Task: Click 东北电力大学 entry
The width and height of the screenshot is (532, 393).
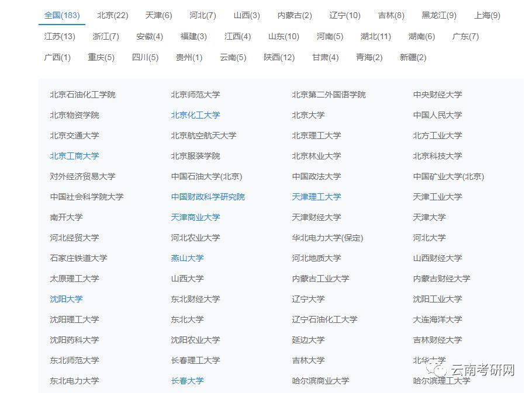Action: click(74, 381)
